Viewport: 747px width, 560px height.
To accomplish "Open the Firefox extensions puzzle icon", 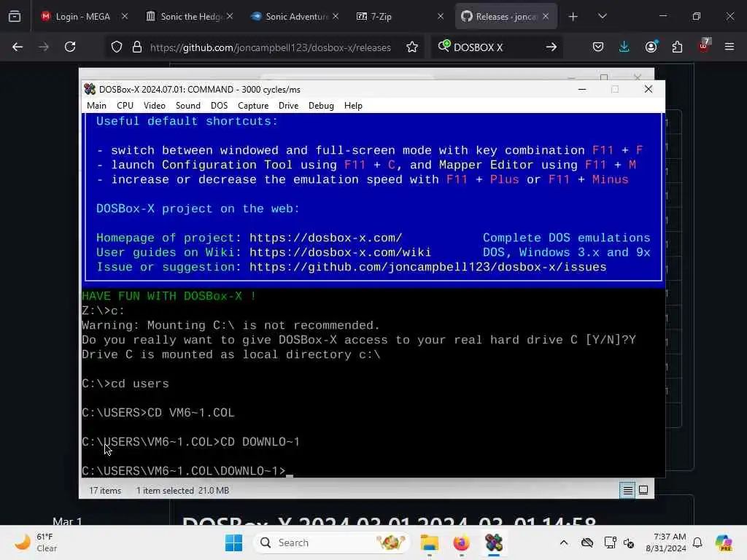I will [677, 47].
